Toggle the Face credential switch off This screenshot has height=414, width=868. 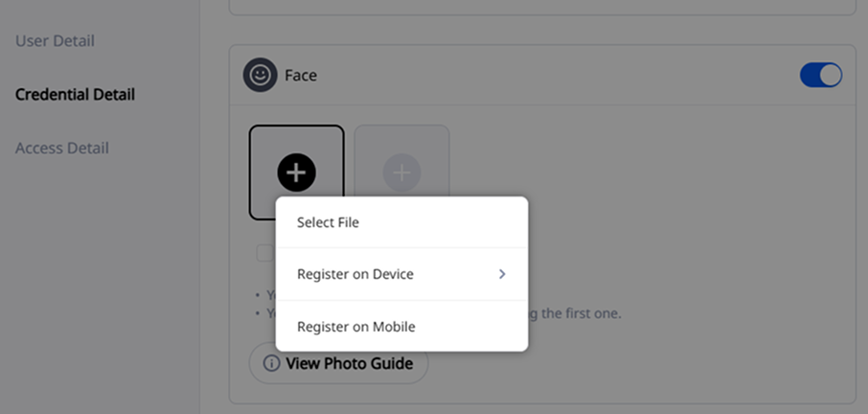tap(820, 75)
